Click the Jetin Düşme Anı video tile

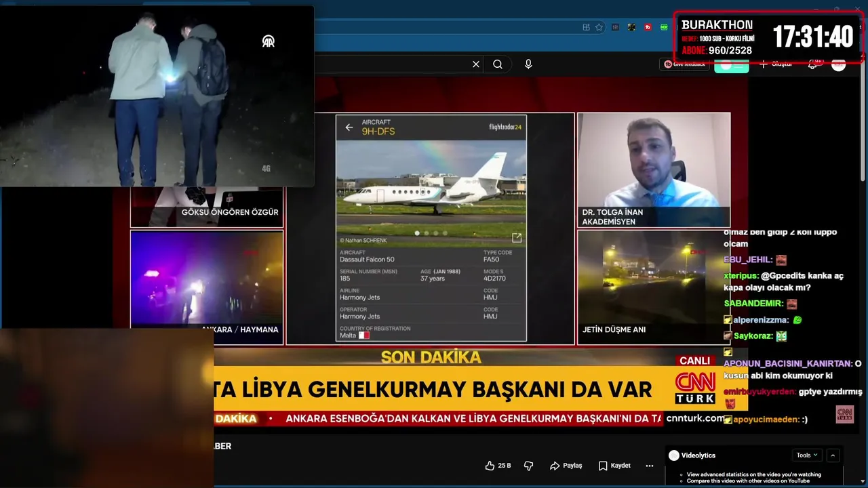coord(654,287)
